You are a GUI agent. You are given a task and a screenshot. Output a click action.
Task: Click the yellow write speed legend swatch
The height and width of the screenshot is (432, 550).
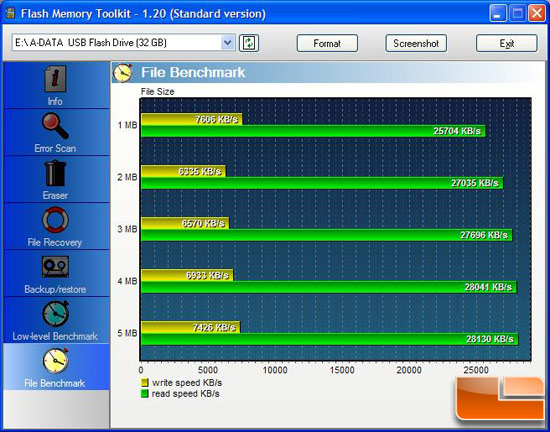(x=145, y=383)
